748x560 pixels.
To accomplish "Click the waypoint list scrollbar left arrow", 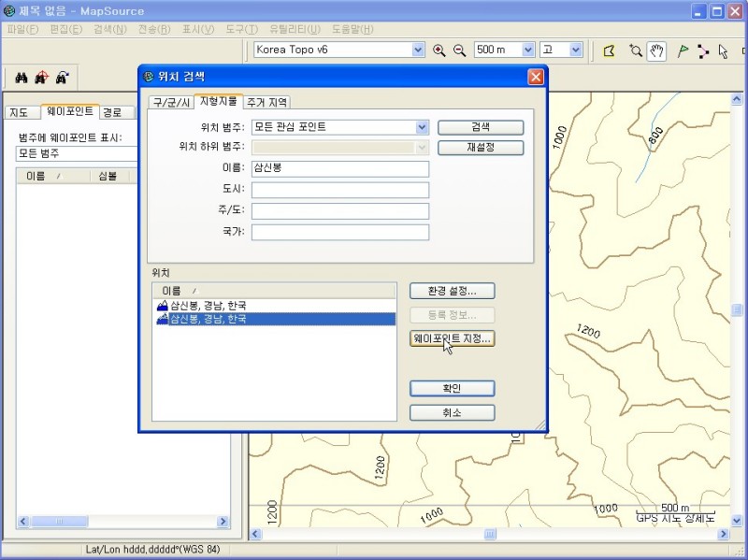I will [x=23, y=522].
